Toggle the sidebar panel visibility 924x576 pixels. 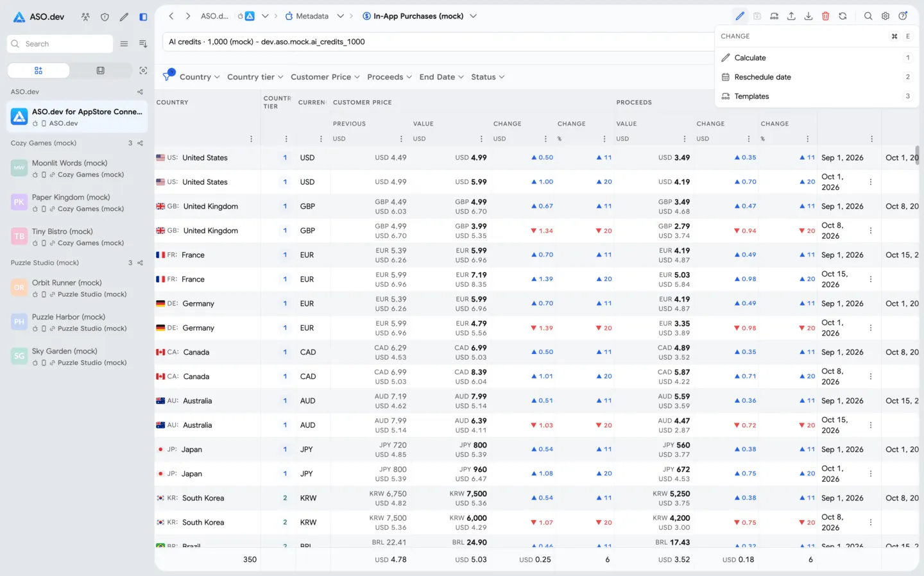143,17
